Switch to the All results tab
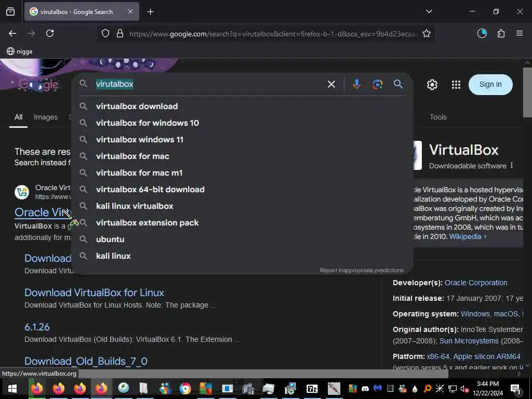The width and height of the screenshot is (532, 399). [x=18, y=117]
